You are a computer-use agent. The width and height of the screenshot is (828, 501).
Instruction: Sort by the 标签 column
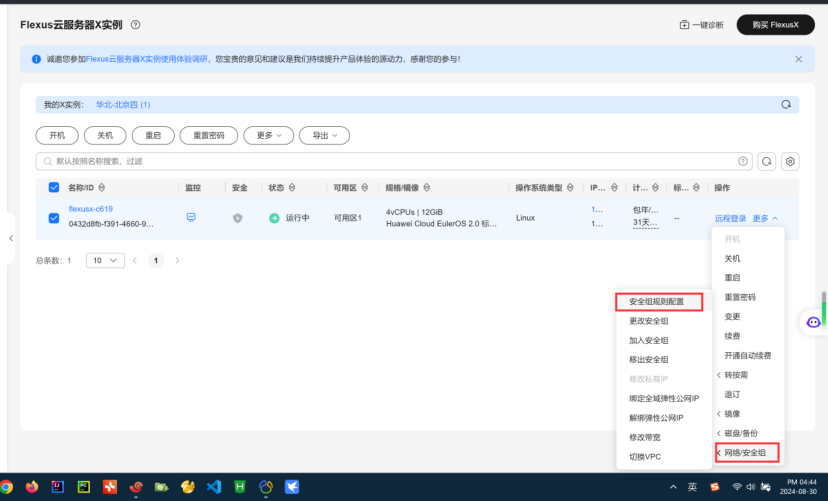(696, 187)
